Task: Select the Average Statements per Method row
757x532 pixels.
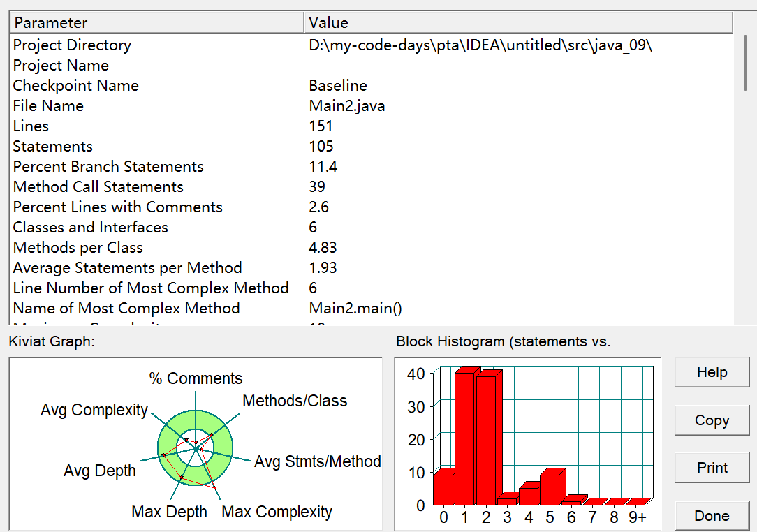Action: pos(372,268)
